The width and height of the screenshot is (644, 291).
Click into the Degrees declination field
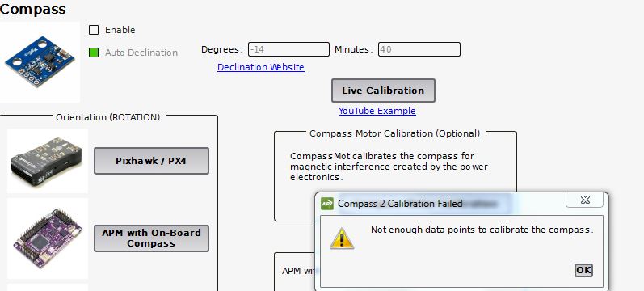288,49
